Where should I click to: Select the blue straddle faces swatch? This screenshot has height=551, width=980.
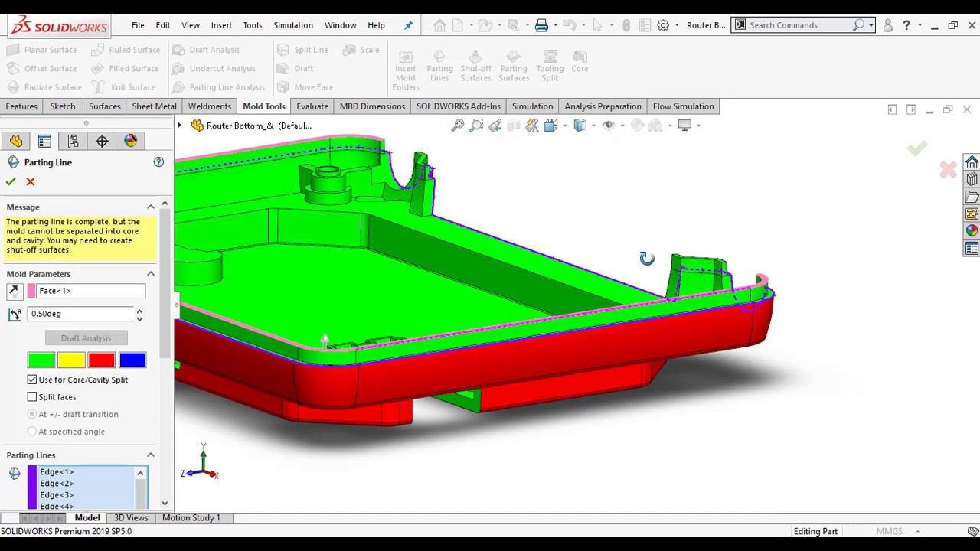132,360
